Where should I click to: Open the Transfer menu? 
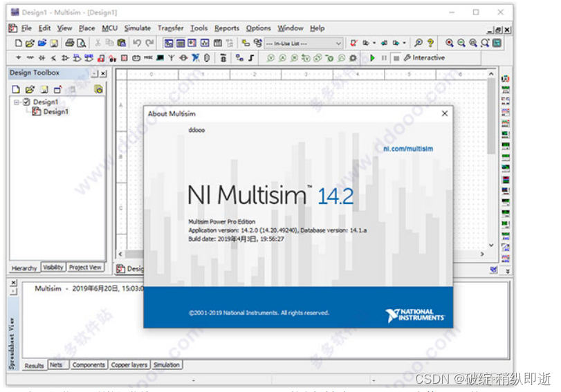(171, 28)
